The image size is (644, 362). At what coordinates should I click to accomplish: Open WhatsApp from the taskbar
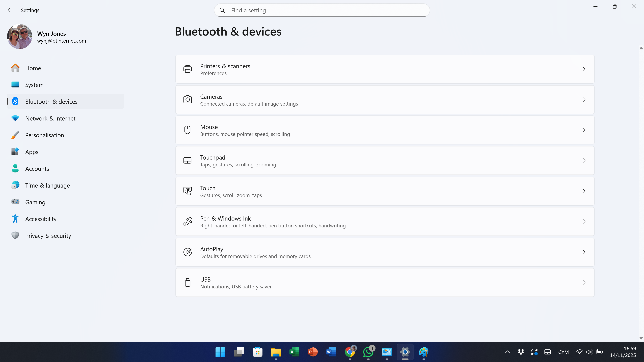click(x=368, y=352)
